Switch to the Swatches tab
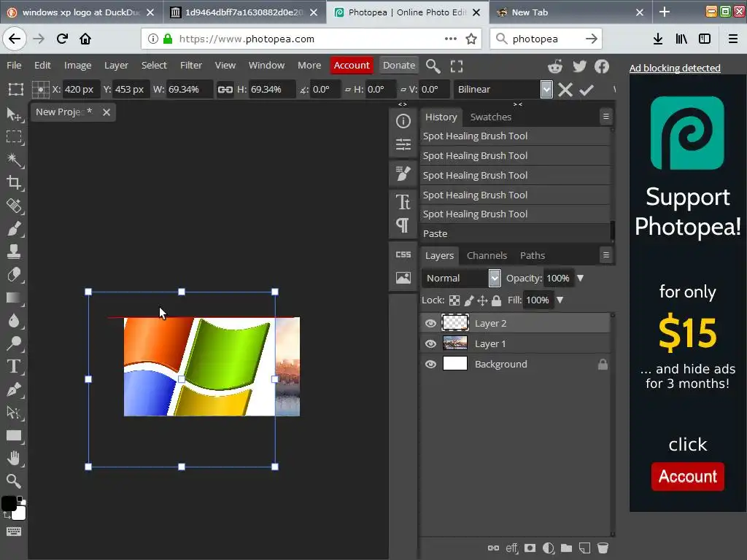The image size is (747, 560). coord(491,117)
